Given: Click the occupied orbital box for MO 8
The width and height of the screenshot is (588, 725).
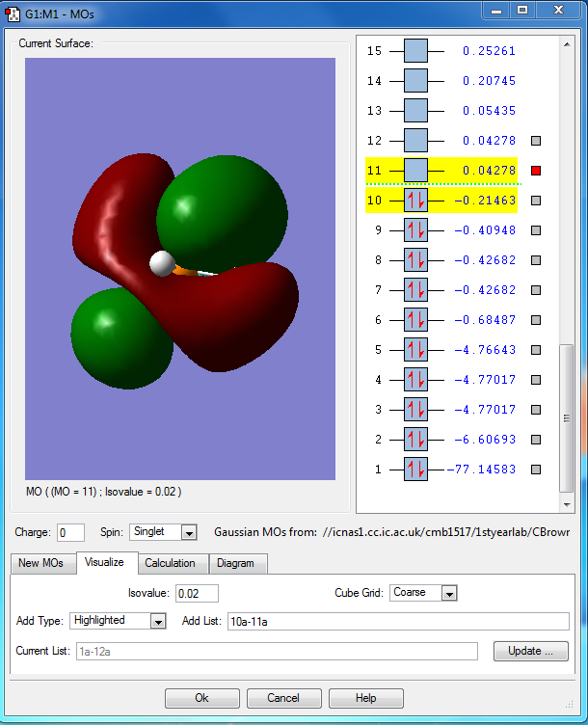Looking at the screenshot, I should pyautogui.click(x=415, y=260).
